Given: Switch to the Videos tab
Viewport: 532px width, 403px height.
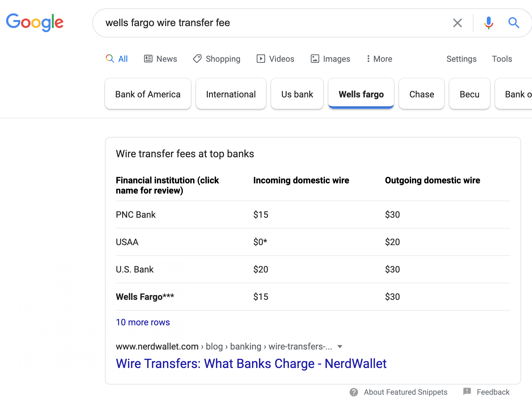Looking at the screenshot, I should point(275,59).
